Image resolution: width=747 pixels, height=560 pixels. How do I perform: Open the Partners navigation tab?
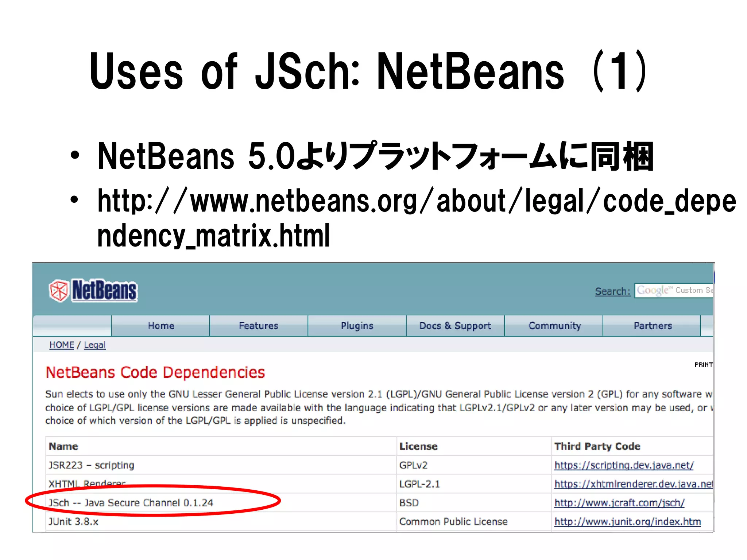[653, 326]
